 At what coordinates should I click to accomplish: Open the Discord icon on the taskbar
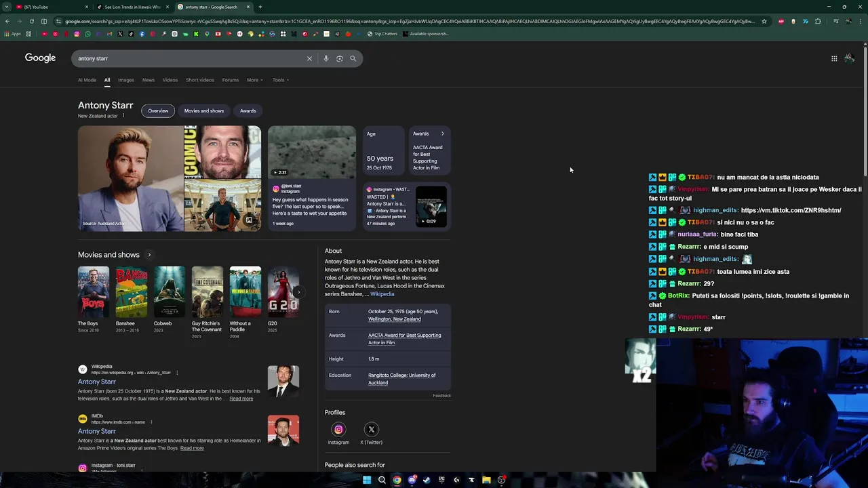point(412,480)
